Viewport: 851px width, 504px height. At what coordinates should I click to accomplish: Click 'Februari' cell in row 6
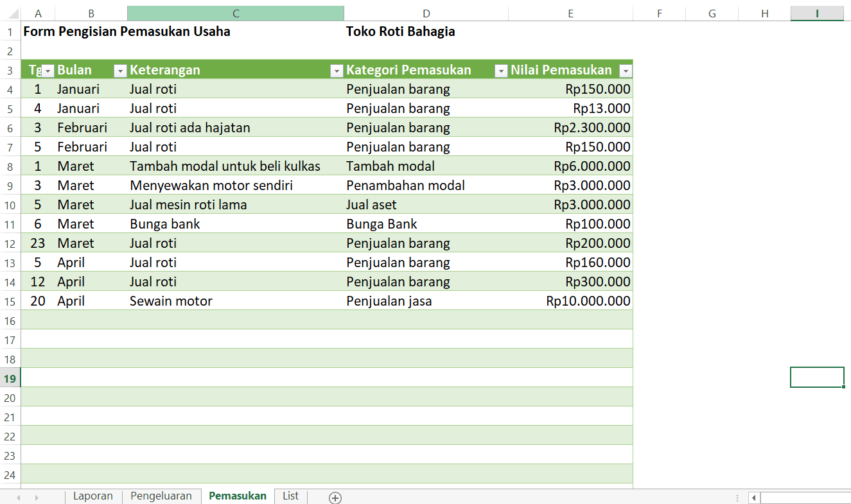pyautogui.click(x=91, y=128)
